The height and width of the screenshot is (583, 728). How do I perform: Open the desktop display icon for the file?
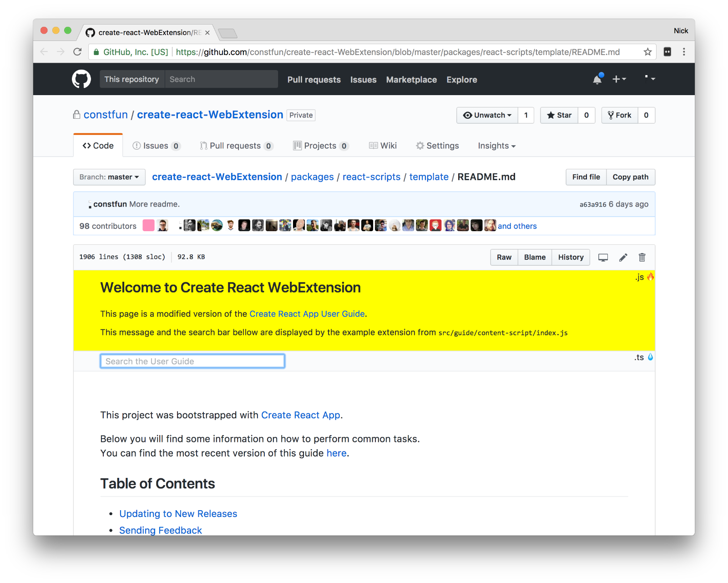click(603, 258)
